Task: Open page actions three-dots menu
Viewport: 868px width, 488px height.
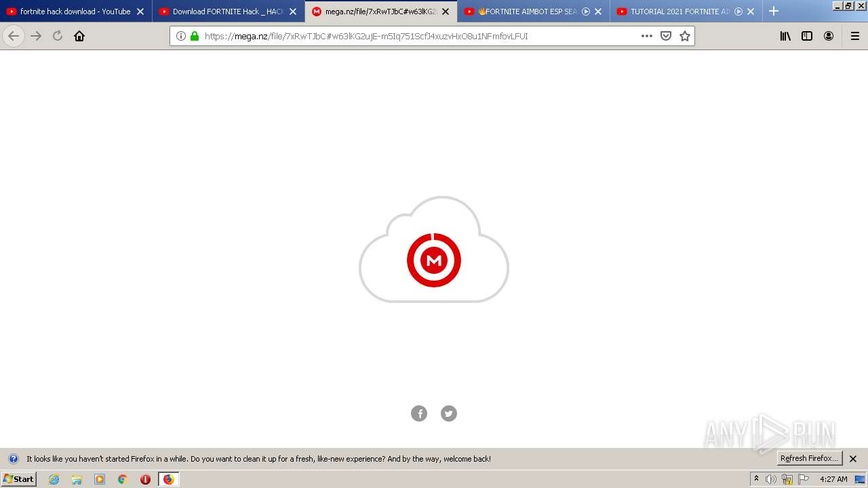Action: [x=647, y=36]
